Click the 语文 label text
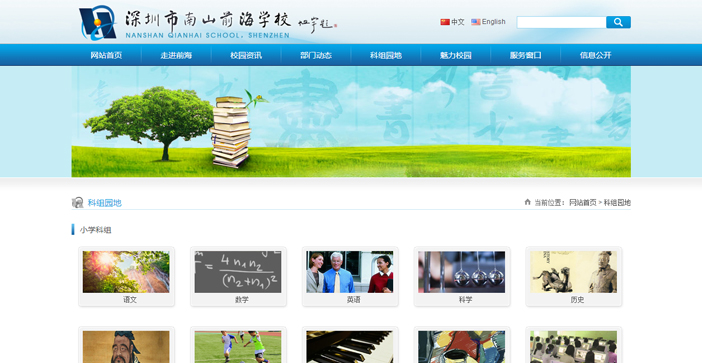This screenshot has width=702, height=363. [130, 300]
